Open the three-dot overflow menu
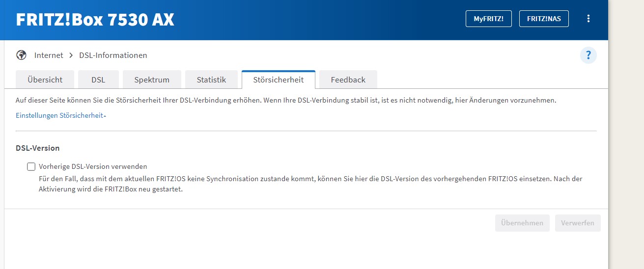Image resolution: width=644 pixels, height=269 pixels. point(588,19)
